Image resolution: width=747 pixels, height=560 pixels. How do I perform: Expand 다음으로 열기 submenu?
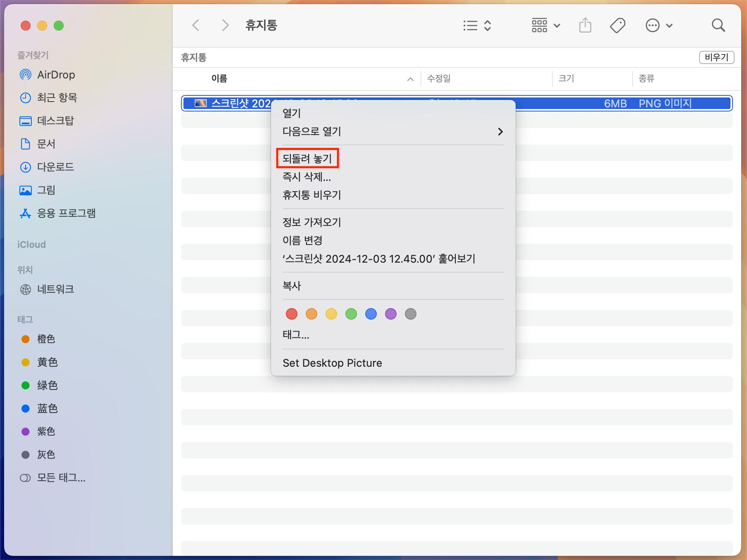(x=393, y=132)
